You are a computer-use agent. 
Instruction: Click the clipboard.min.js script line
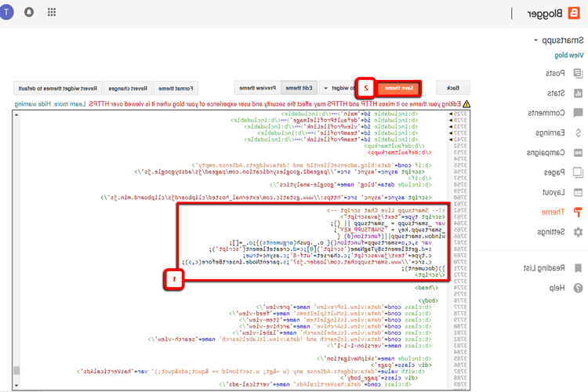coord(266,198)
